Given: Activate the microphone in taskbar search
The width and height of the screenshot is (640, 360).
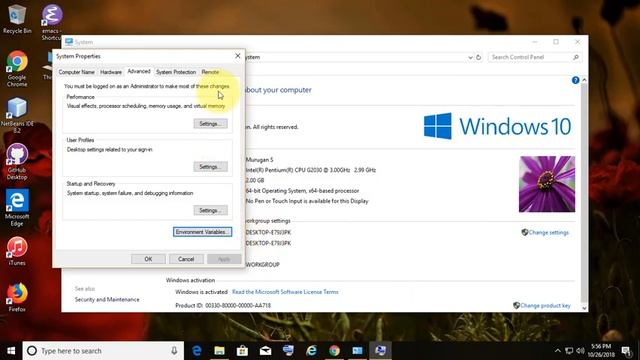Looking at the screenshot, I should pos(174,351).
